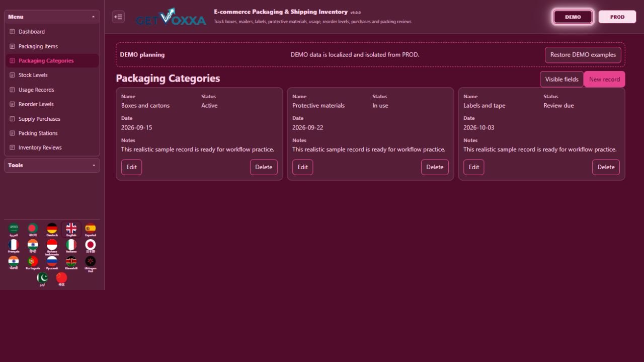Click the name 'Boxes and cartons'

pos(145,106)
